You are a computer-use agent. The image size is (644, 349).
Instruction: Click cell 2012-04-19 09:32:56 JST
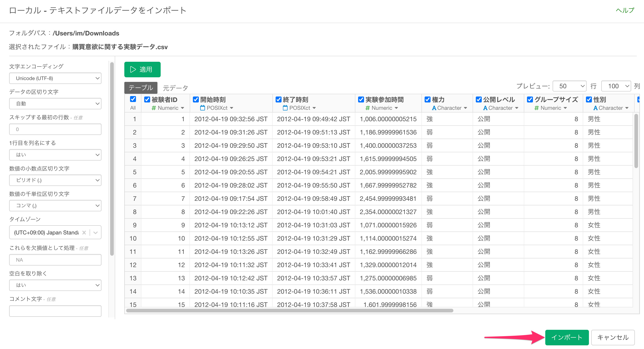pos(231,119)
